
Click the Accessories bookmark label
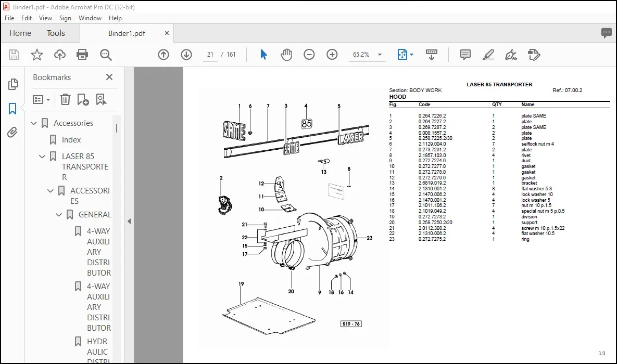73,123
